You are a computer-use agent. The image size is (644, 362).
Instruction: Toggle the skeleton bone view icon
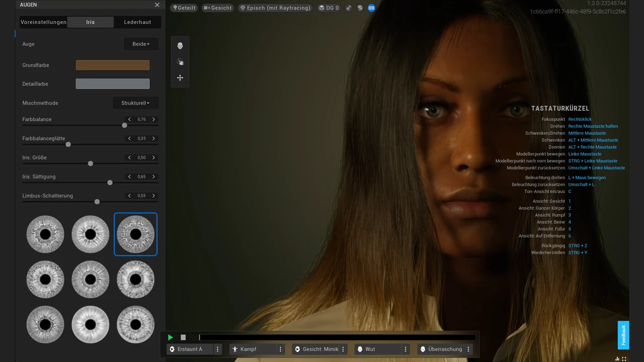349,8
